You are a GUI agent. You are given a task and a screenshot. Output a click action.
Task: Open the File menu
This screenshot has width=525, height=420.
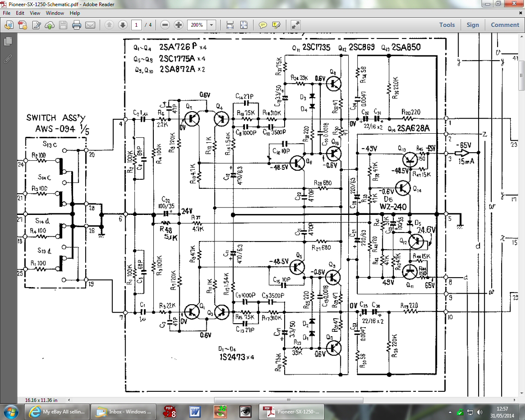click(x=7, y=13)
